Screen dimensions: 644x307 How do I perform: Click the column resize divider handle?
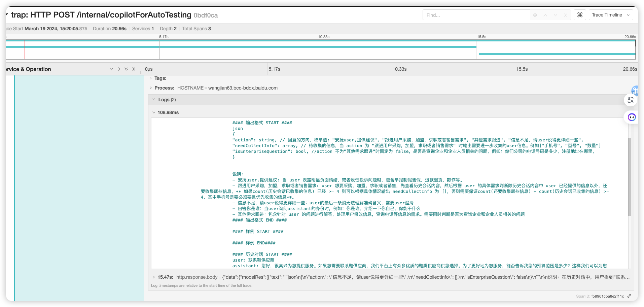pyautogui.click(x=141, y=72)
